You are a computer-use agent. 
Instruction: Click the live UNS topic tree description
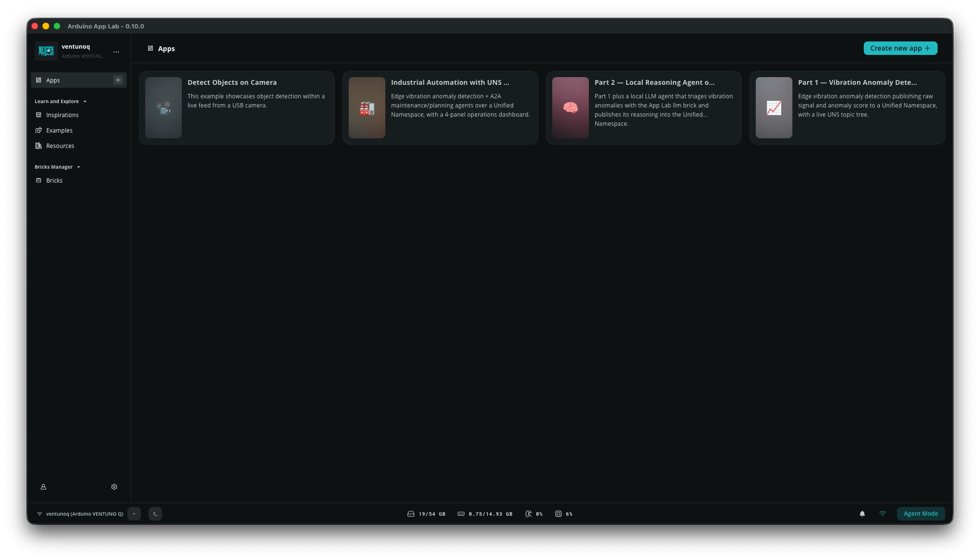tap(868, 106)
